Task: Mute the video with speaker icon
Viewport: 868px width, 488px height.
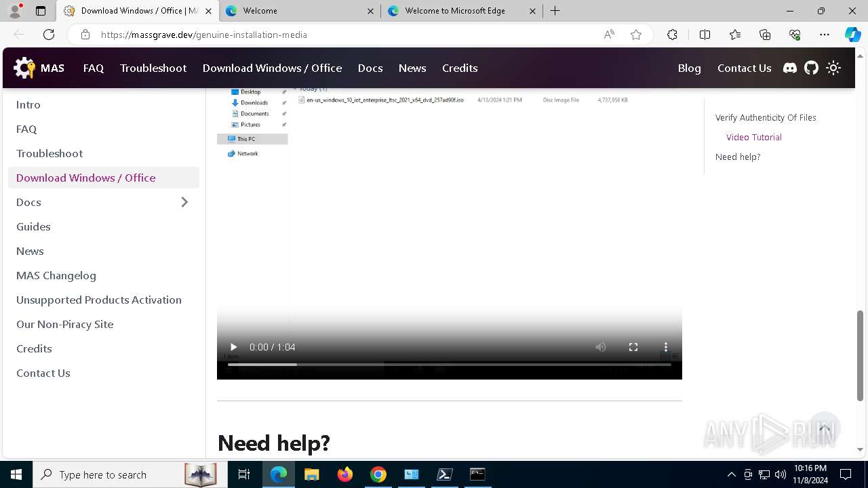Action: pyautogui.click(x=601, y=347)
